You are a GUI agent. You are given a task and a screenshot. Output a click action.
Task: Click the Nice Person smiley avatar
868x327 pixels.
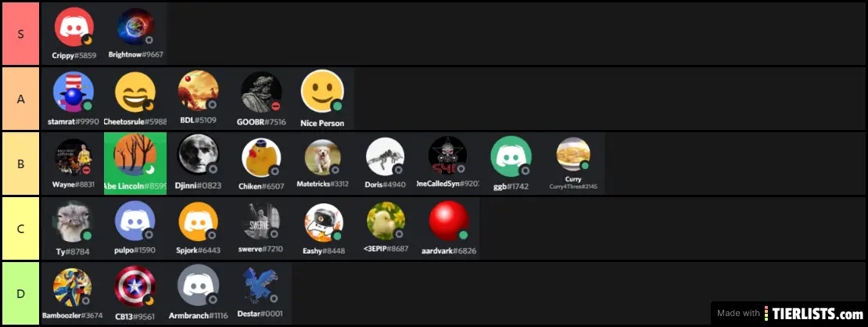[322, 91]
